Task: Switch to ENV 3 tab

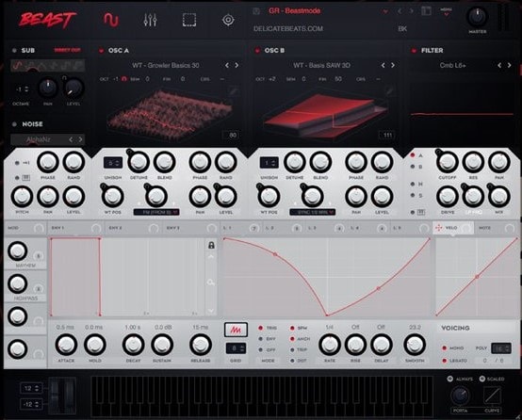Action: tap(190, 228)
